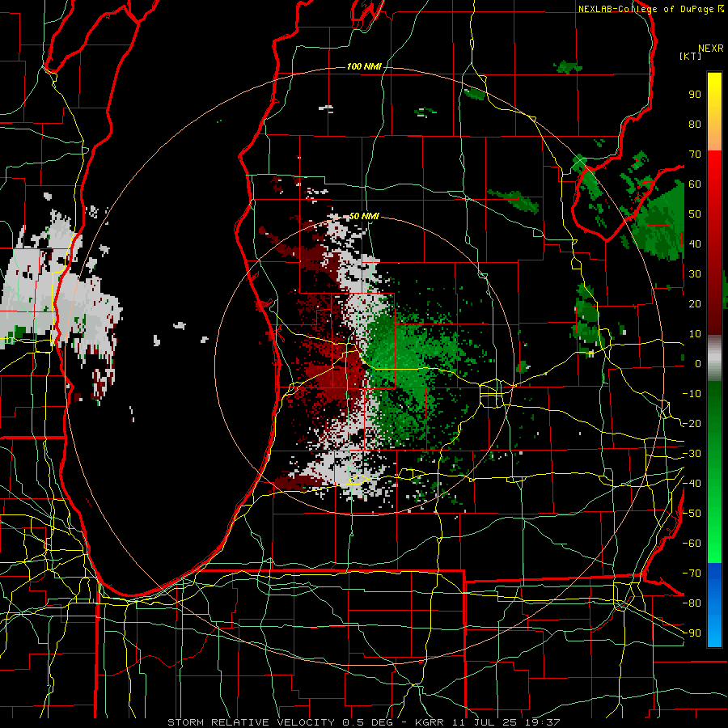
Task: Click the -10 value on the velocity scale
Action: pos(692,394)
